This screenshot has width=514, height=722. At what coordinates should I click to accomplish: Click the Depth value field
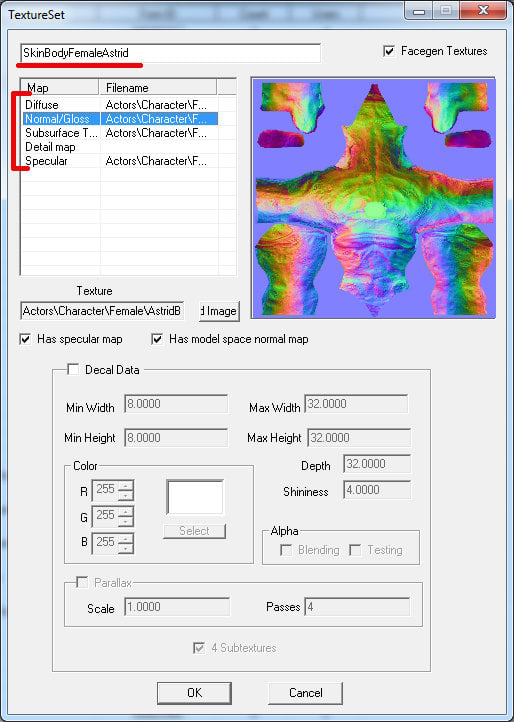pyautogui.click(x=377, y=464)
